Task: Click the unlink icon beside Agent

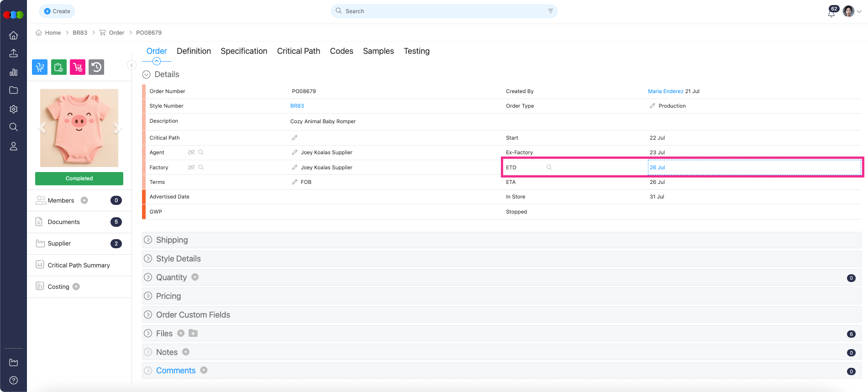Action: 191,152
